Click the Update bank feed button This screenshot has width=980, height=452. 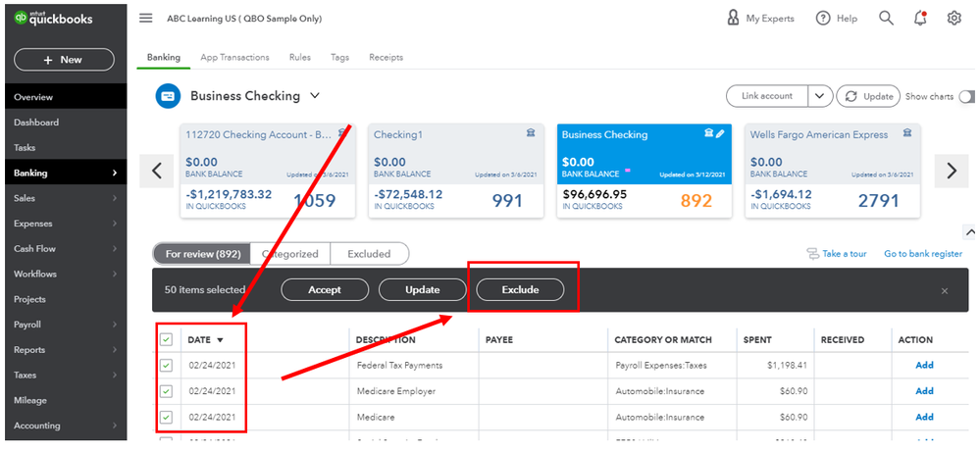pyautogui.click(x=868, y=97)
